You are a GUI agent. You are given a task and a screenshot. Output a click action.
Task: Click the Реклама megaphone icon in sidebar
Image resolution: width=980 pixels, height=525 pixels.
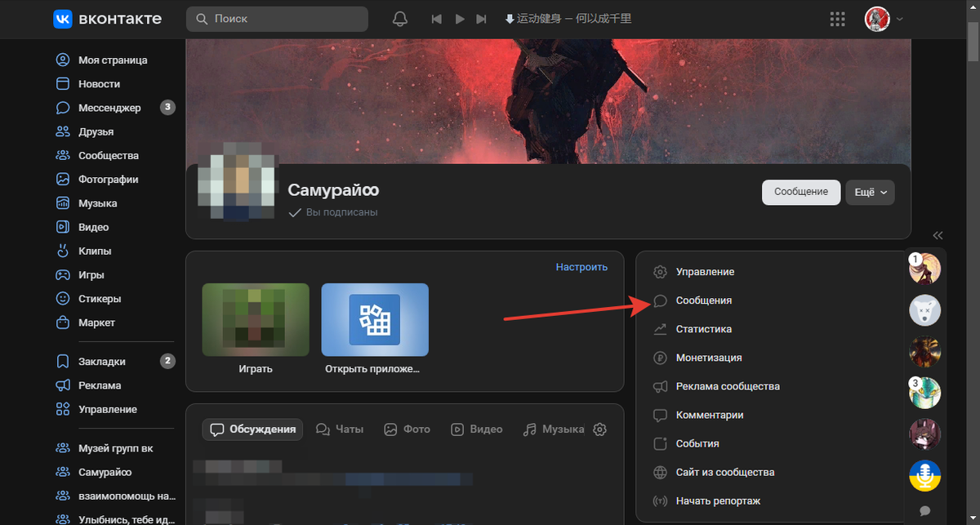tap(63, 385)
